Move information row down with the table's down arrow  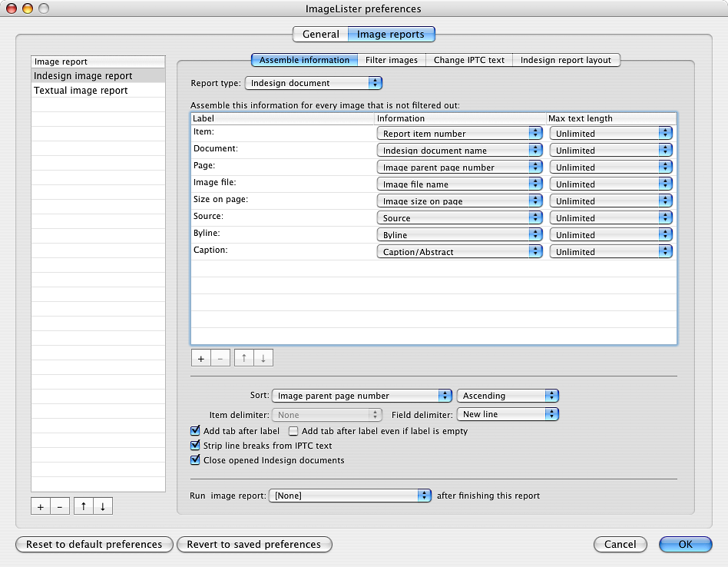263,358
